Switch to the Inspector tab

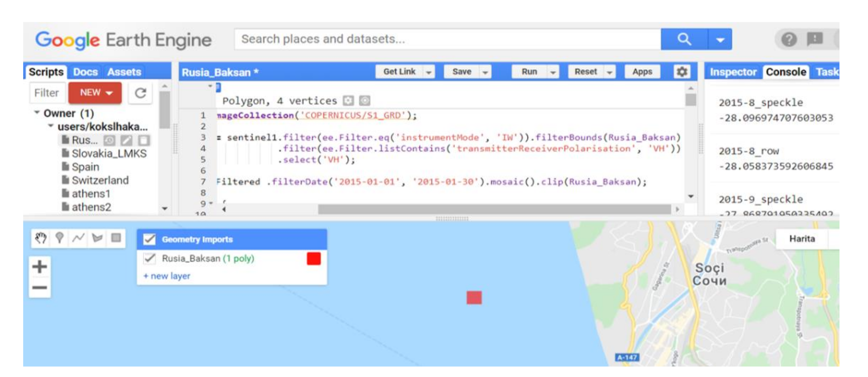[x=733, y=72]
